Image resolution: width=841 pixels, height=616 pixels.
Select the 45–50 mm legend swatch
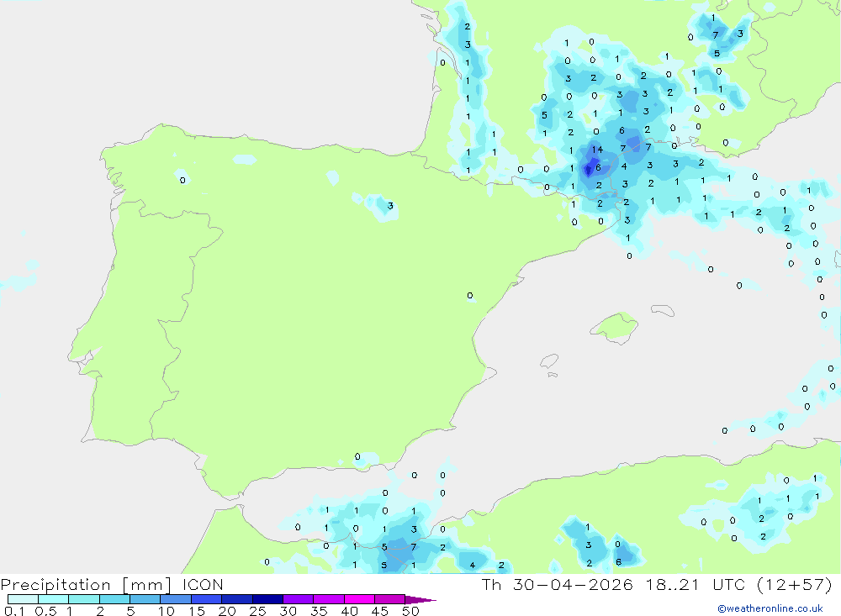390,599
